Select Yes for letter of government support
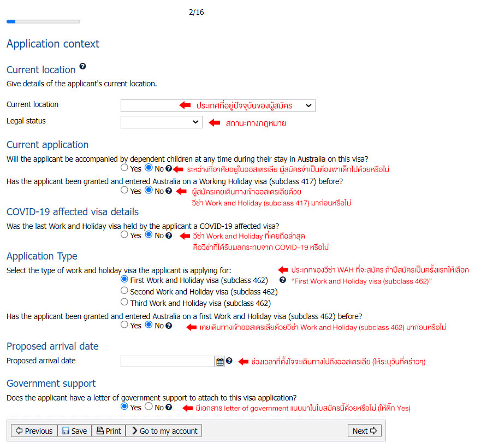 tap(124, 406)
